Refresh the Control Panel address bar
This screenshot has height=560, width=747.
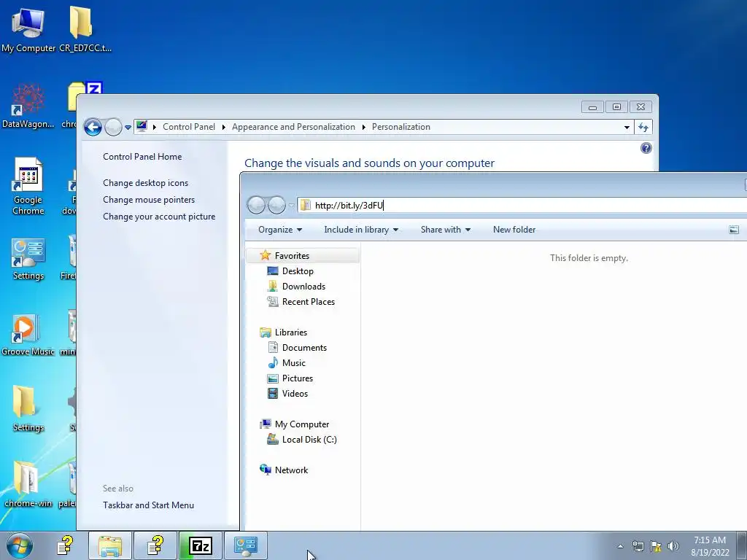[643, 127]
